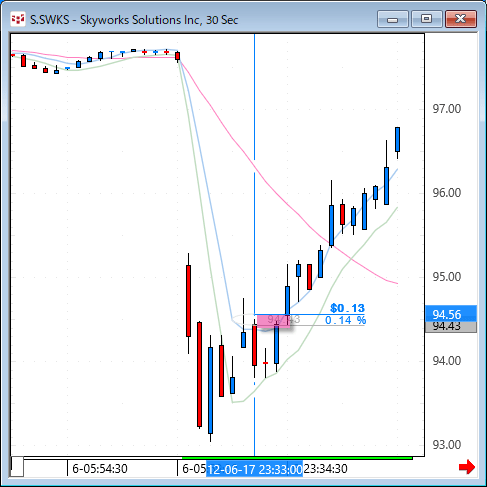Click the pink measurement box at 94.43
This screenshot has width=487, height=487.
pos(273,321)
